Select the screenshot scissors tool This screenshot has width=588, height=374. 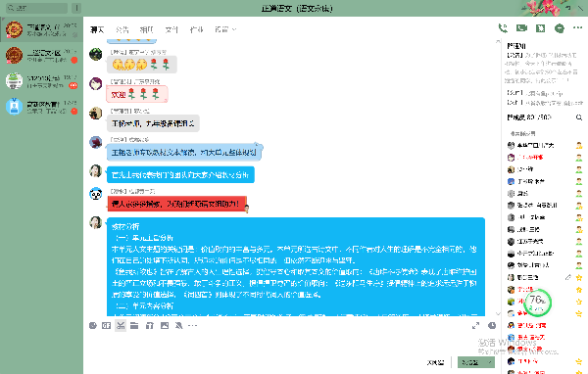[x=121, y=326]
